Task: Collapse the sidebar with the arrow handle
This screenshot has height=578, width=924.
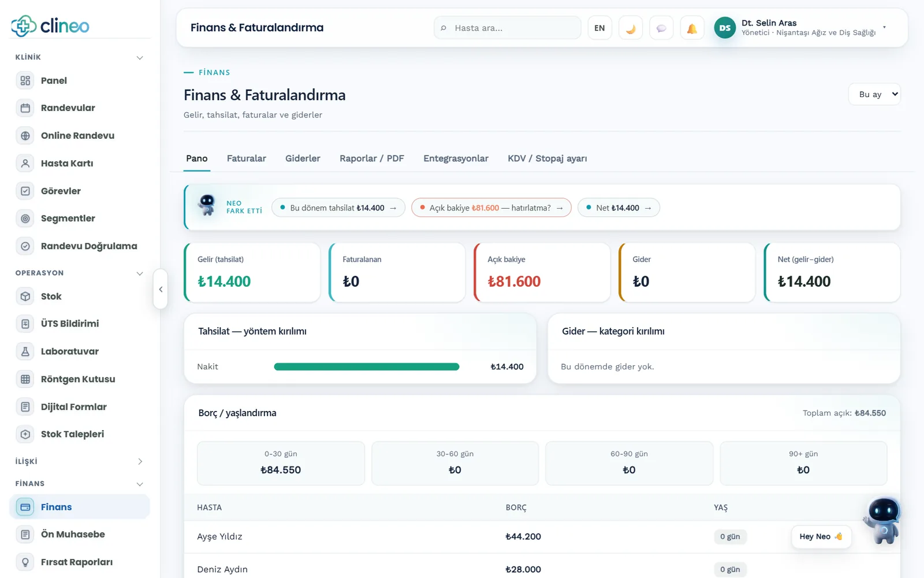Action: 161,289
